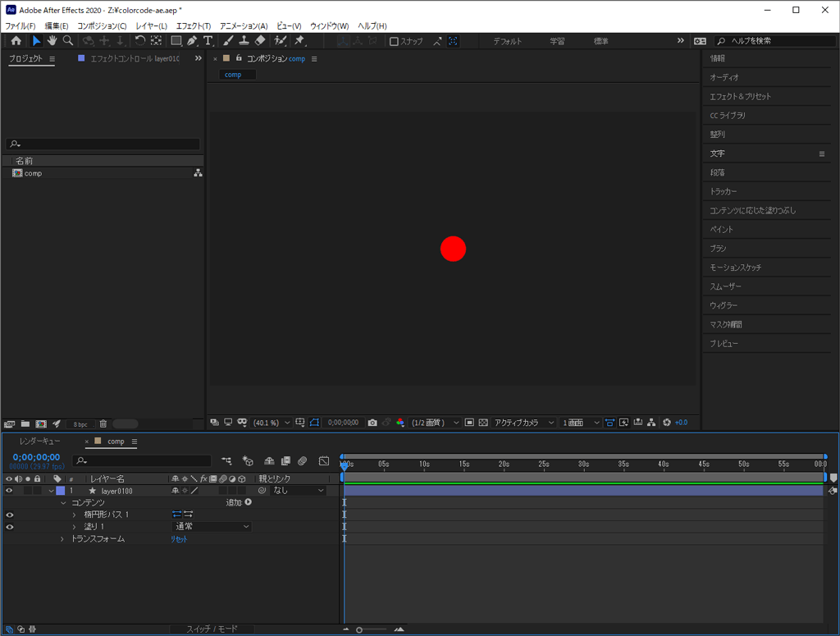
Task: Open the 1画面 view layout dropdown
Action: tap(581, 423)
